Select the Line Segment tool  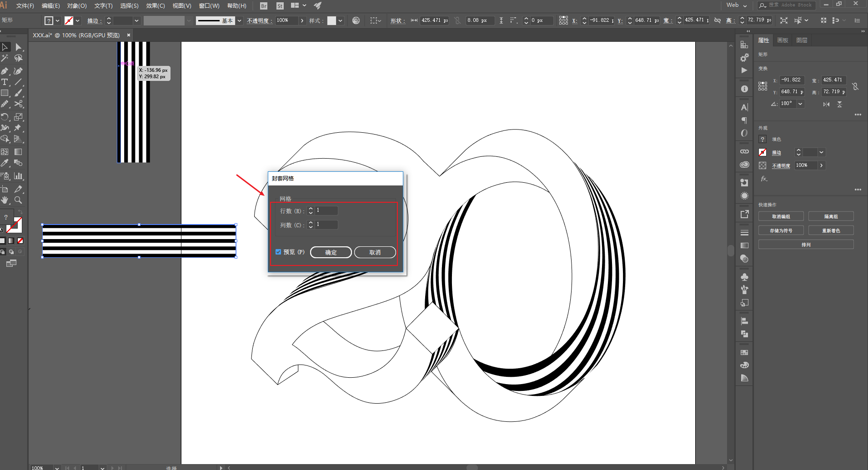18,82
